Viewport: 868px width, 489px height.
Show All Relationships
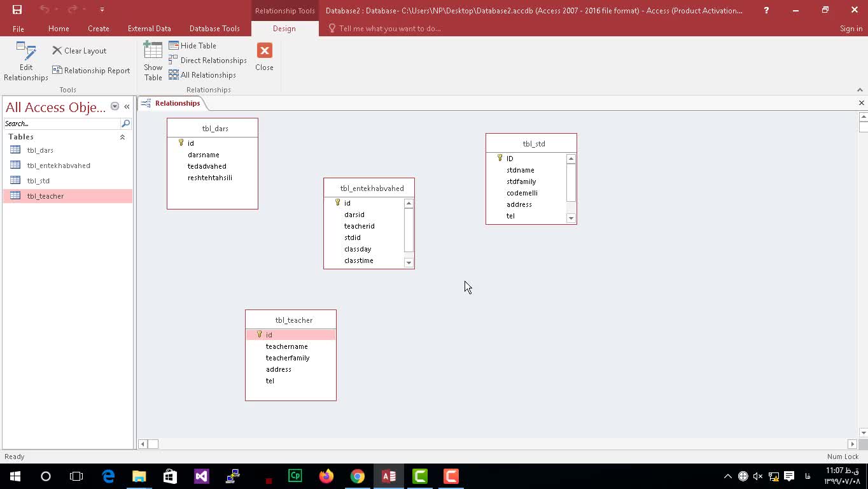(x=174, y=75)
